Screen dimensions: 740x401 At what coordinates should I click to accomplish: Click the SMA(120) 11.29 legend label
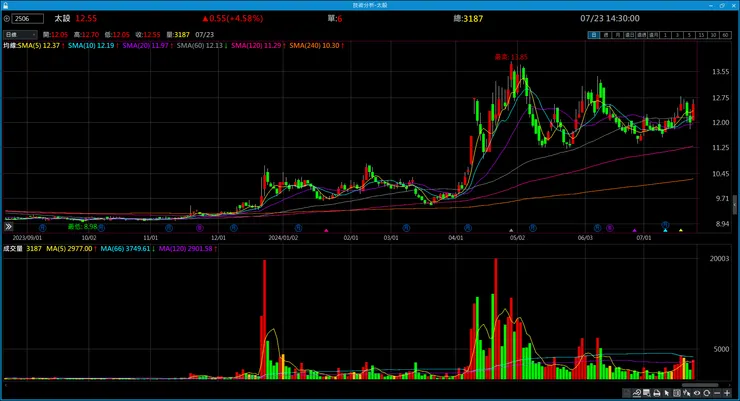tap(258, 46)
